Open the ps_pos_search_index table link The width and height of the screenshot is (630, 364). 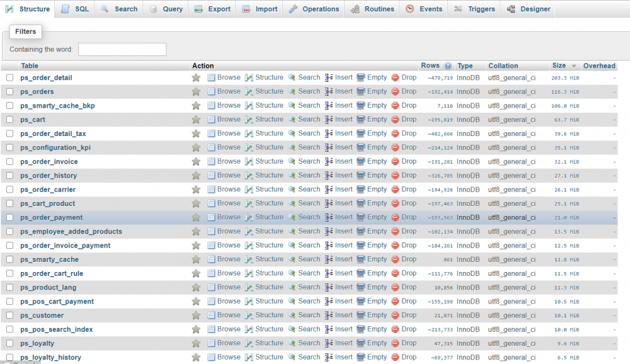point(57,329)
